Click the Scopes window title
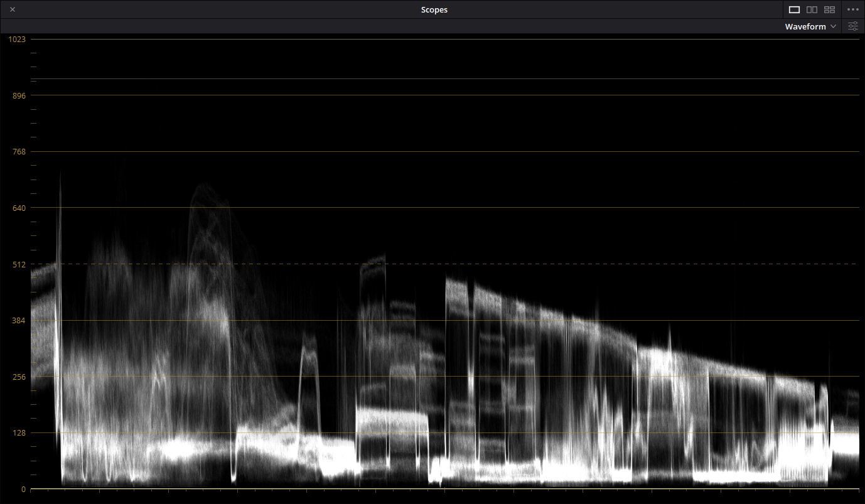Viewport: 865px width, 504px height. click(x=434, y=9)
